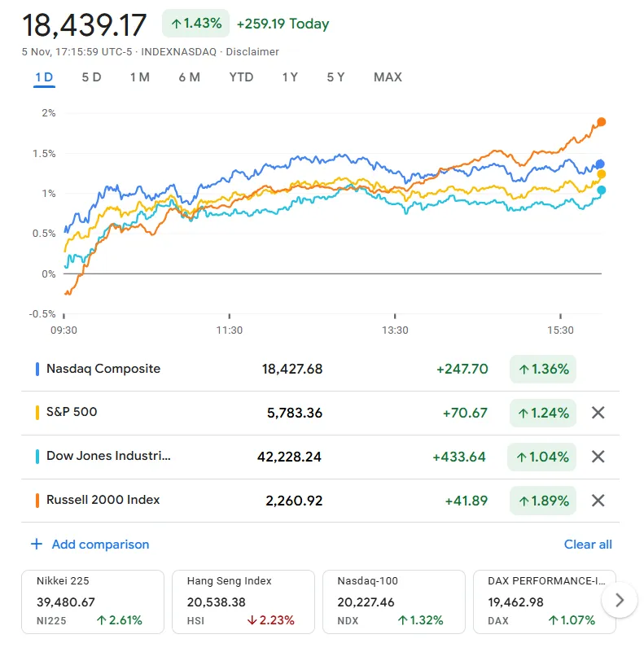Clear all comparisons

pos(588,545)
